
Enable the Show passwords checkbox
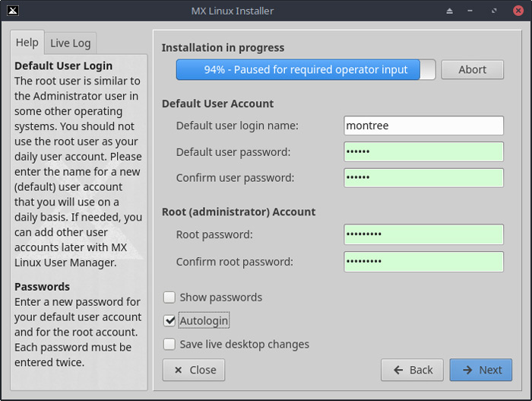[x=169, y=298]
